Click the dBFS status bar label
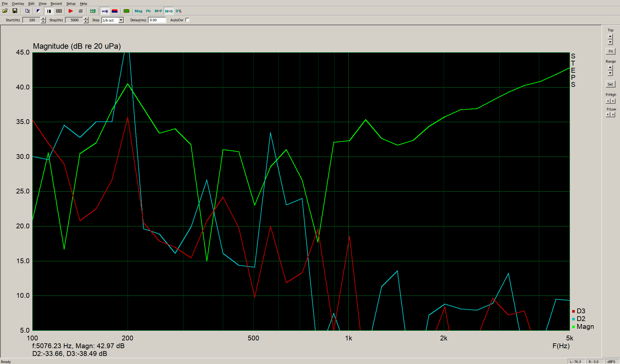 [611, 361]
